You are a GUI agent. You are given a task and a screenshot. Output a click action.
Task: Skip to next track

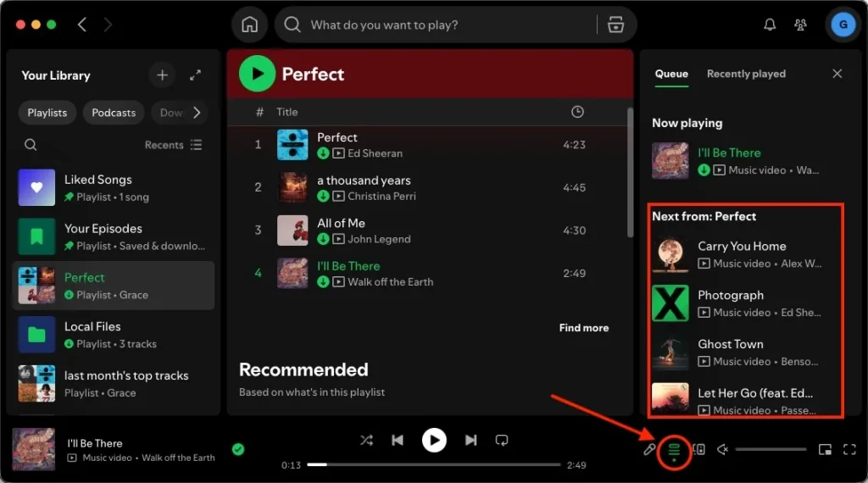(x=470, y=440)
